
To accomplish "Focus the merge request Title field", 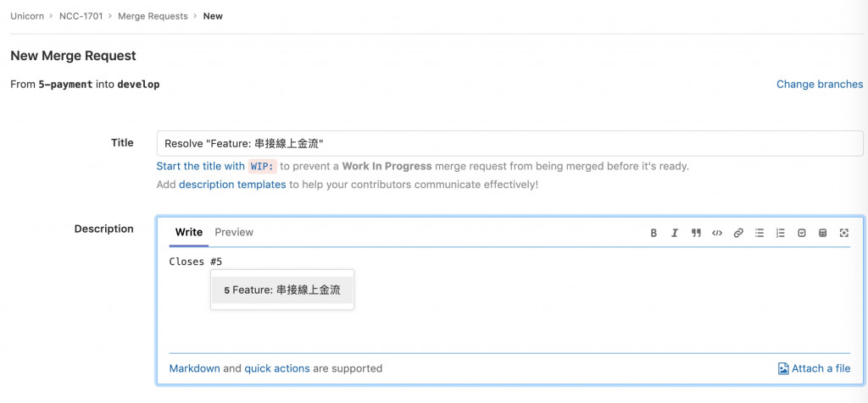I will click(509, 144).
